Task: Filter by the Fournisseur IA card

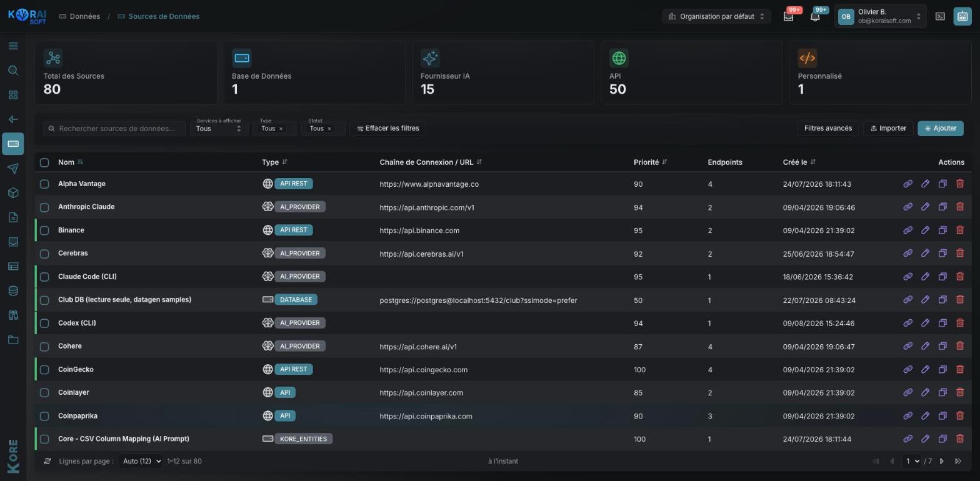Action: click(503, 72)
